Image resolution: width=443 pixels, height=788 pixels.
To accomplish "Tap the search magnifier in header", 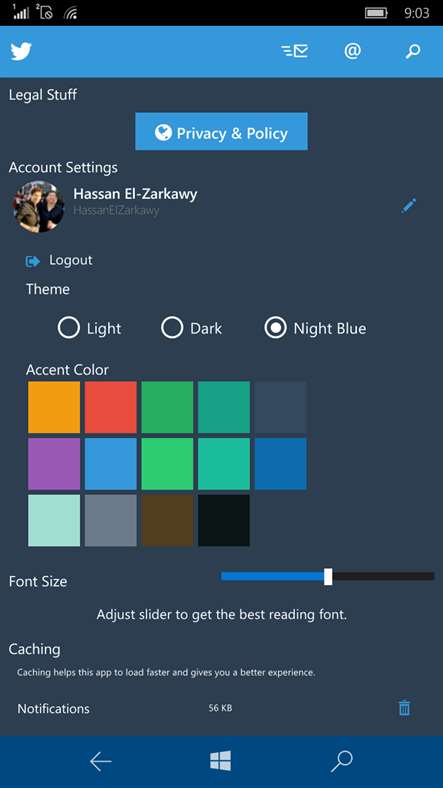I will pyautogui.click(x=412, y=51).
